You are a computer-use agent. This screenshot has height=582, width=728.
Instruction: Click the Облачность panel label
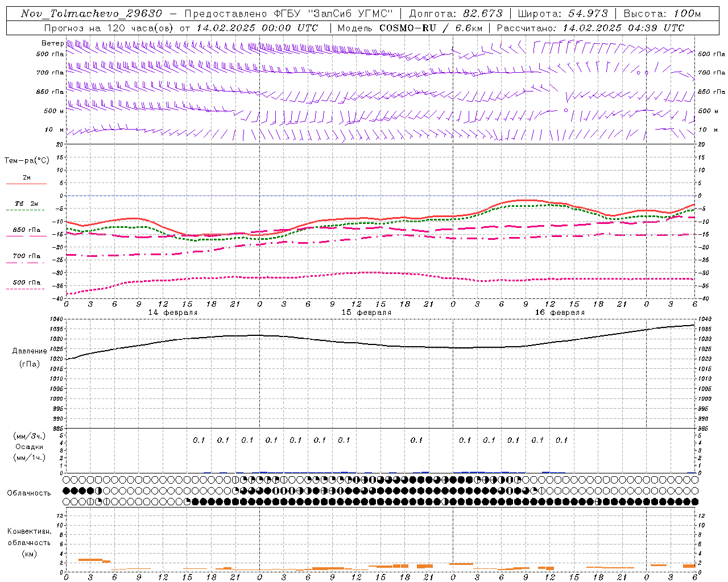[x=29, y=493]
